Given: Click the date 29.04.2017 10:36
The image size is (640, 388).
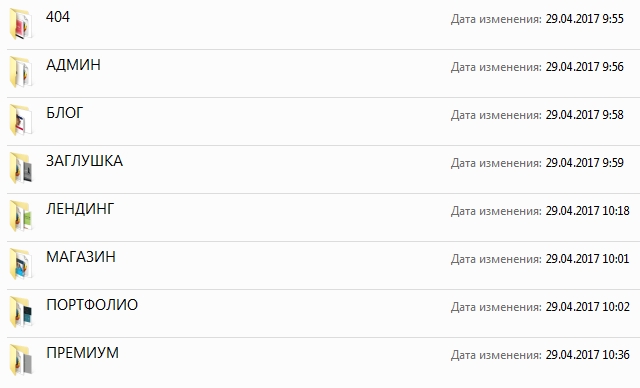Looking at the screenshot, I should [x=588, y=355].
